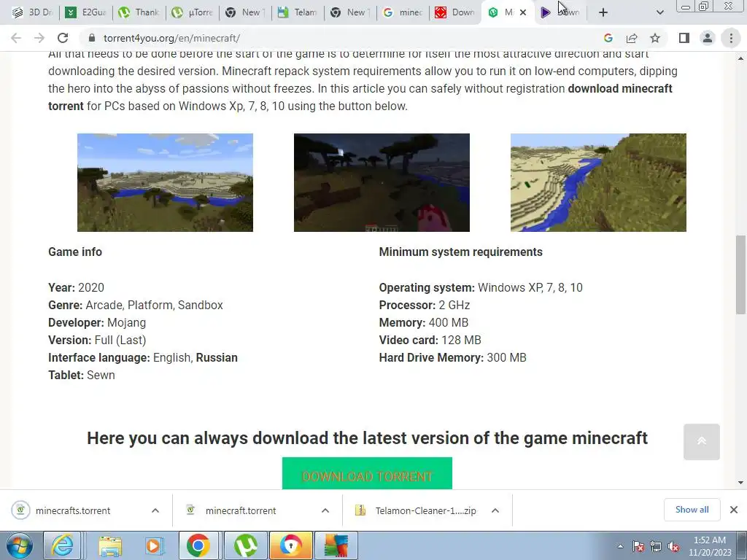This screenshot has height=560, width=747.
Task: Switch to the µTorre tab
Action: tap(193, 12)
